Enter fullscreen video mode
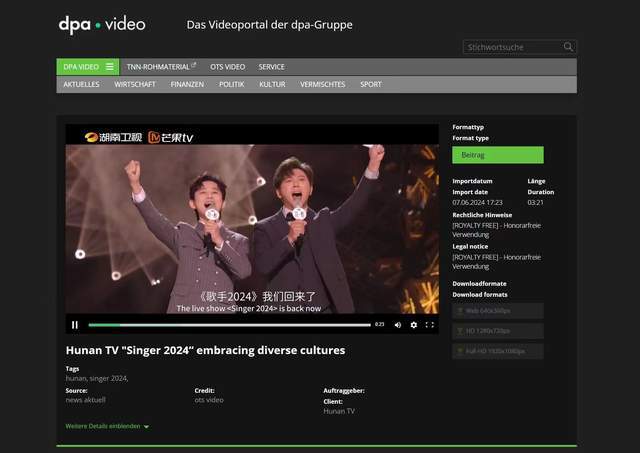The image size is (640, 453). 430,325
